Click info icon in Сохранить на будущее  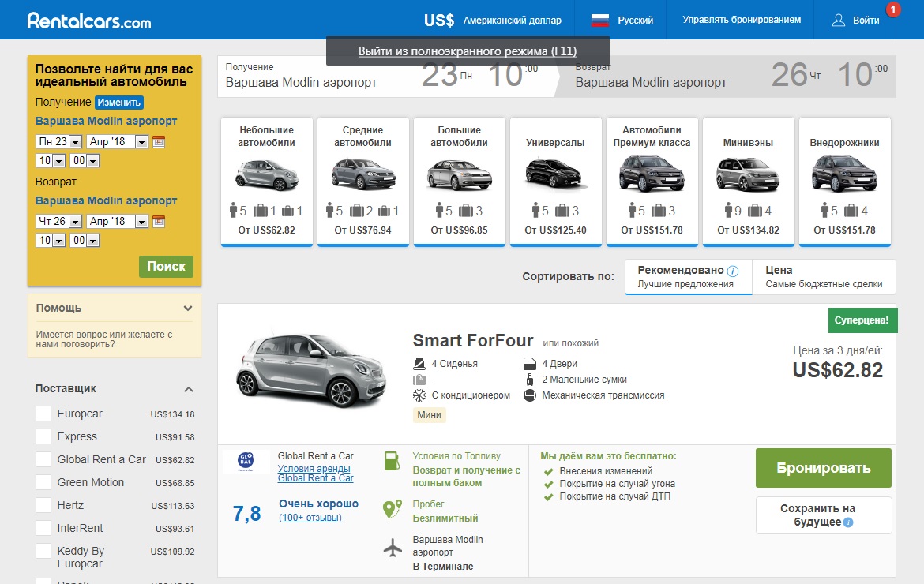848,522
